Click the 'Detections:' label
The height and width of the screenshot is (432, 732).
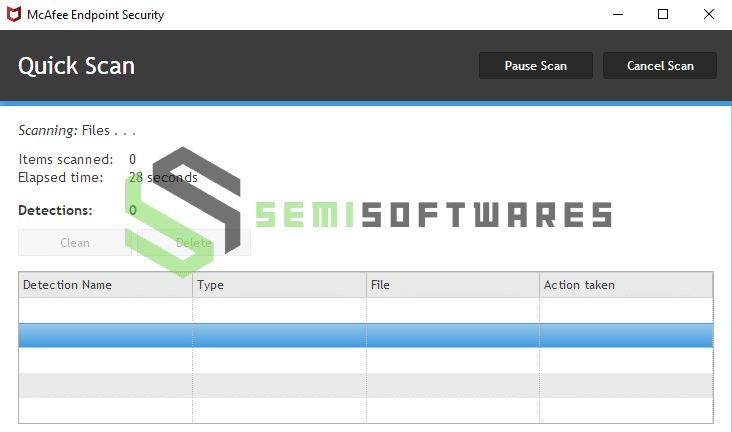click(55, 210)
